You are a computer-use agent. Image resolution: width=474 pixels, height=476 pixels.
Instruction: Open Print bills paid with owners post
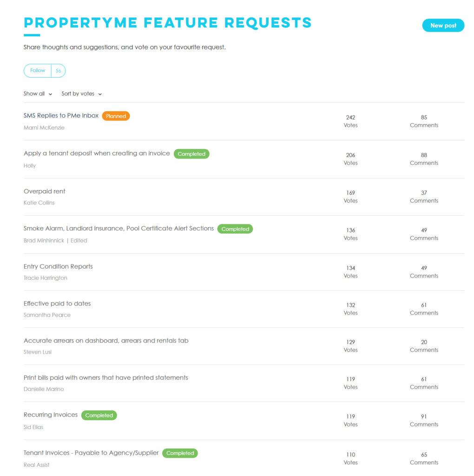coord(106,377)
